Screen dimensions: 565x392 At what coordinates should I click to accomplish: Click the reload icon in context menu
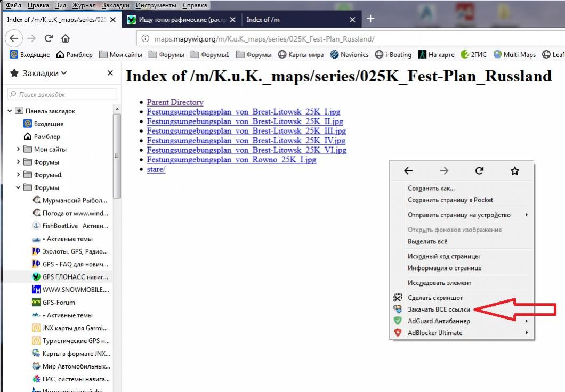pos(479,171)
